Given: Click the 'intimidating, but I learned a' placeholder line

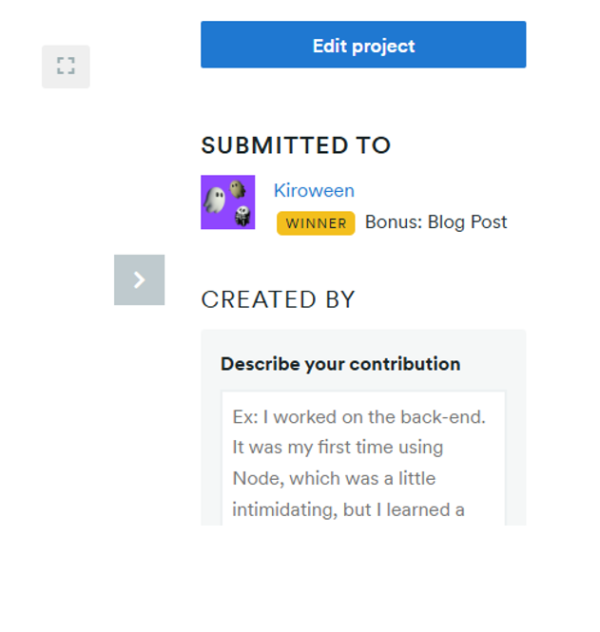Looking at the screenshot, I should pos(348,509).
